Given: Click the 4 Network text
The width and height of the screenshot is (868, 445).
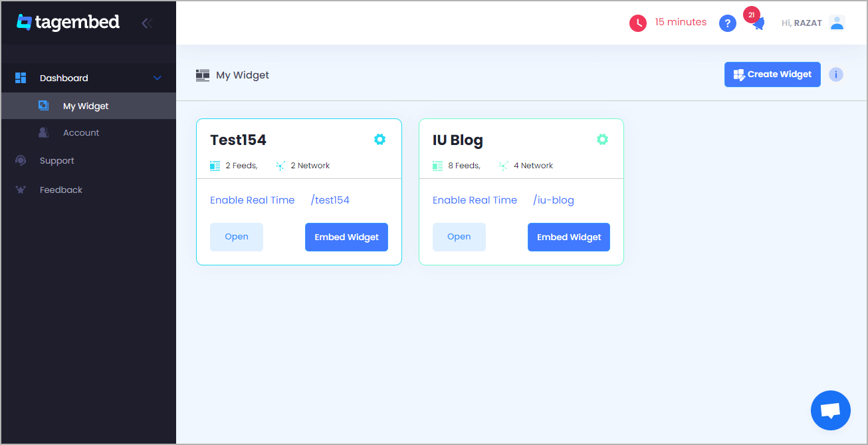Looking at the screenshot, I should tap(533, 166).
